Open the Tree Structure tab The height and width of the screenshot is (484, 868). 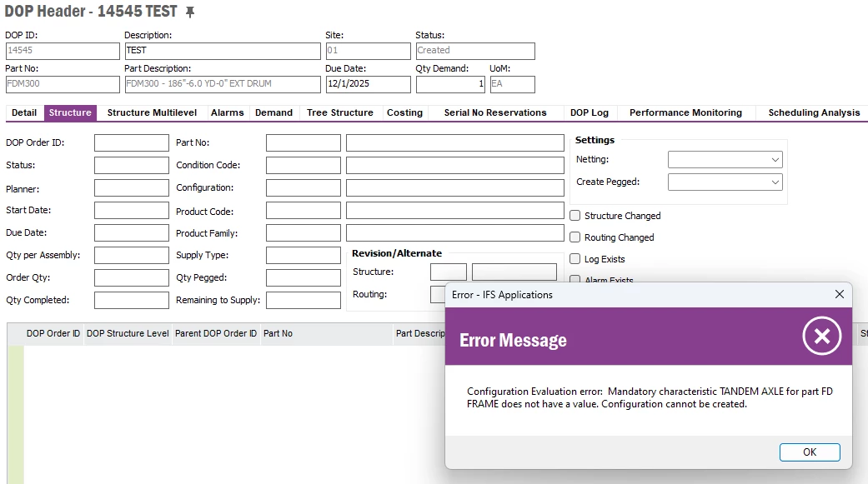[340, 112]
